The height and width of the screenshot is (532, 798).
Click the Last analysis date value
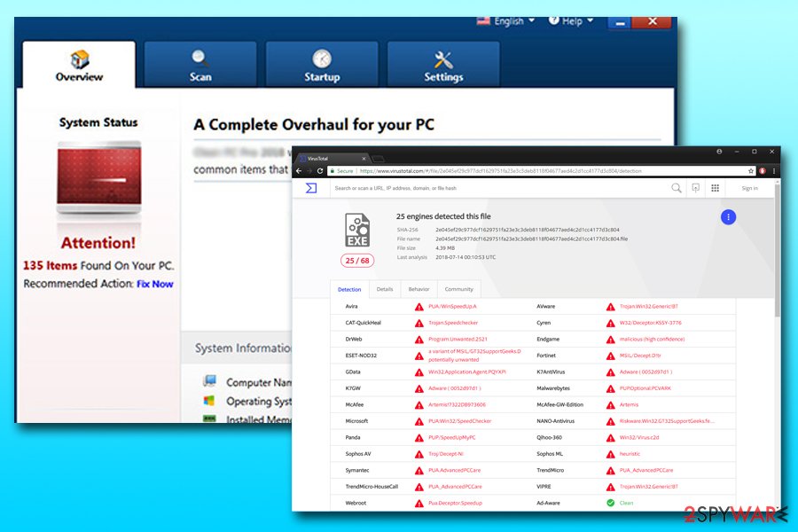(465, 258)
